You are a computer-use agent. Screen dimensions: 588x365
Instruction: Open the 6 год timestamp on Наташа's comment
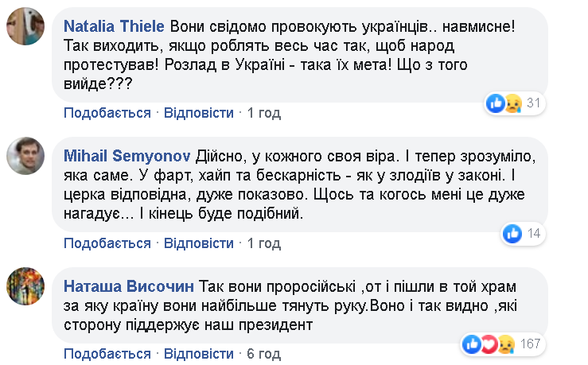(264, 353)
